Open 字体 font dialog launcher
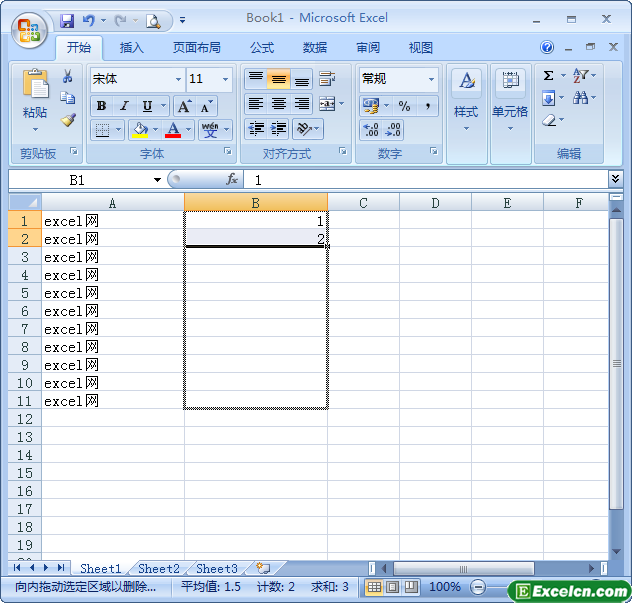 click(x=228, y=151)
